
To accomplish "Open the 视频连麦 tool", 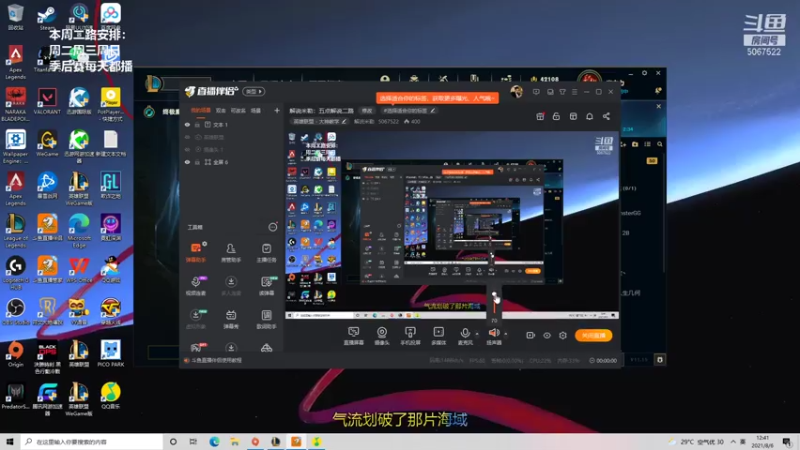I will 195,286.
